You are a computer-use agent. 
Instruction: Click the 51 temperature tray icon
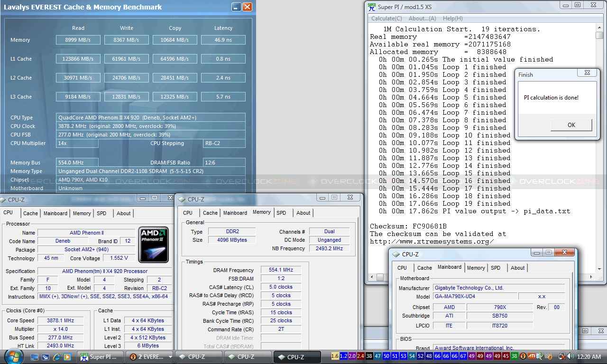pyautogui.click(x=395, y=356)
